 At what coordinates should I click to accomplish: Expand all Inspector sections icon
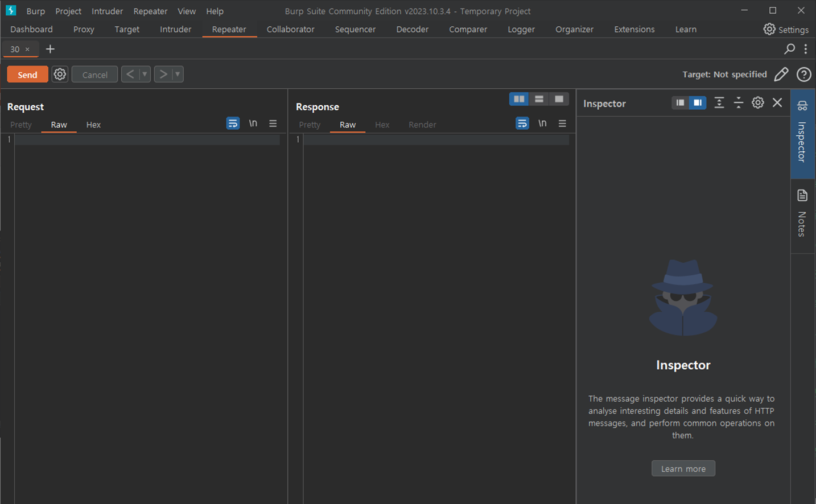(x=719, y=102)
